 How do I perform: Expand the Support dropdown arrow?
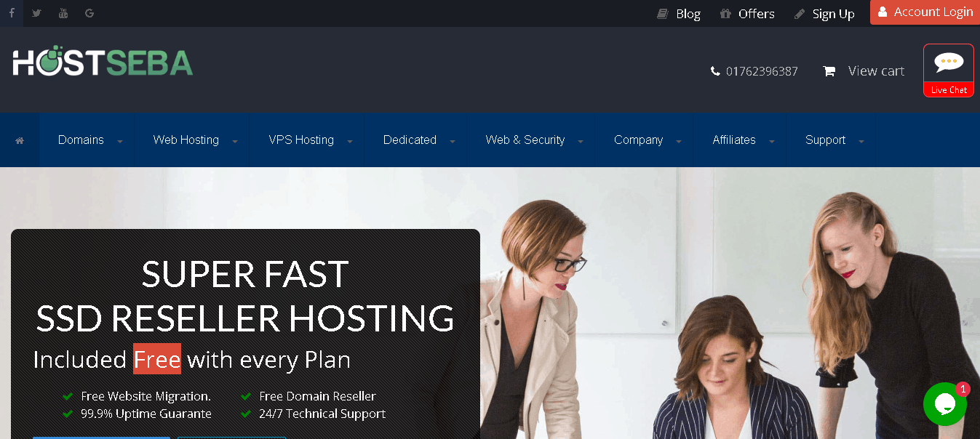pyautogui.click(x=861, y=142)
